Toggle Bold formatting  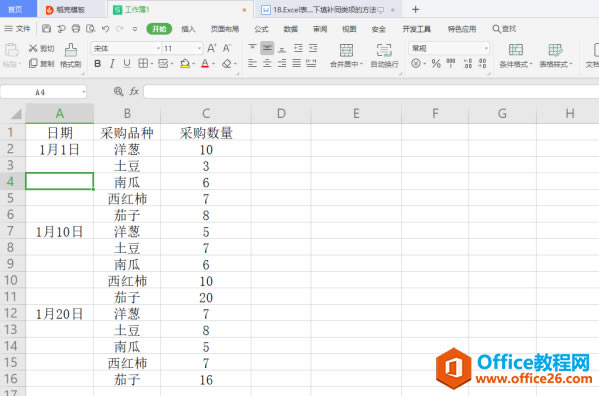point(97,63)
